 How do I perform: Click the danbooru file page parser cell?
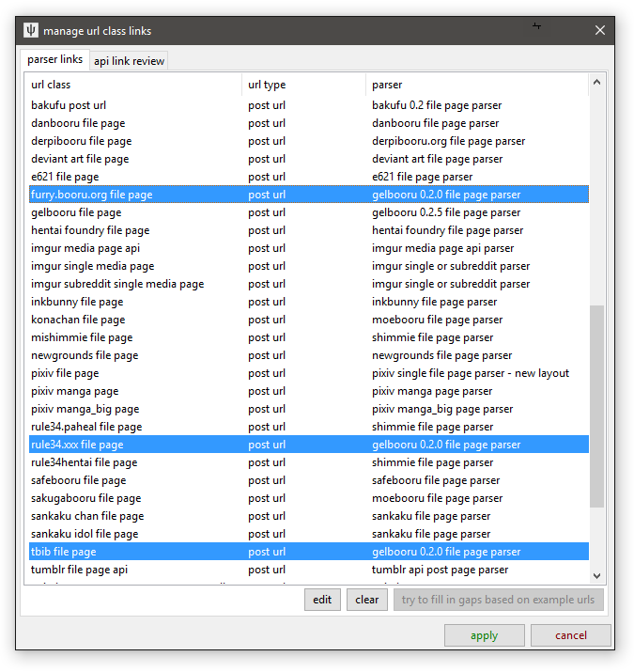435,123
